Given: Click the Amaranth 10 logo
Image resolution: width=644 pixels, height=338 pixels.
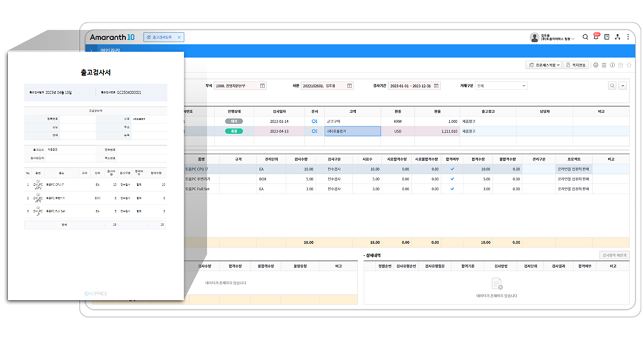Looking at the screenshot, I should tap(112, 37).
